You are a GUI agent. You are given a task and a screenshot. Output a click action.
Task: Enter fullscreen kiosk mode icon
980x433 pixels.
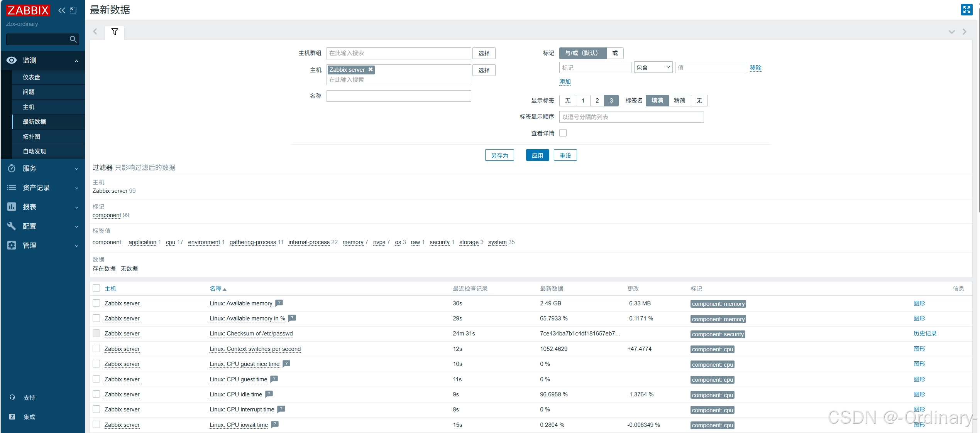[966, 10]
